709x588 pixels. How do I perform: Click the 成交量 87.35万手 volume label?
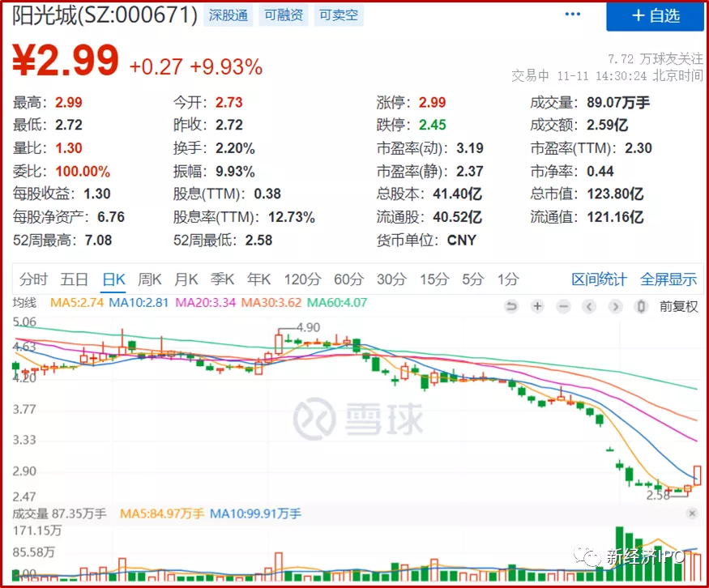(x=59, y=513)
